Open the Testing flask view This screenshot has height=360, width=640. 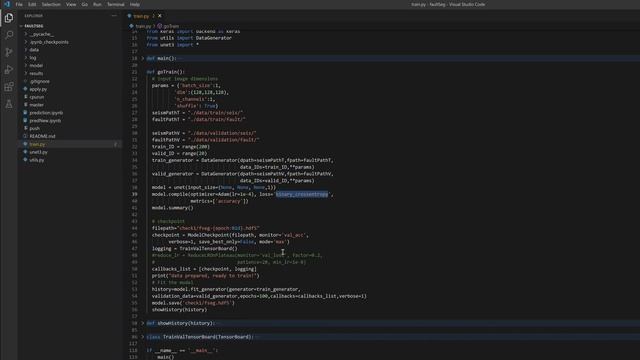coord(9,104)
